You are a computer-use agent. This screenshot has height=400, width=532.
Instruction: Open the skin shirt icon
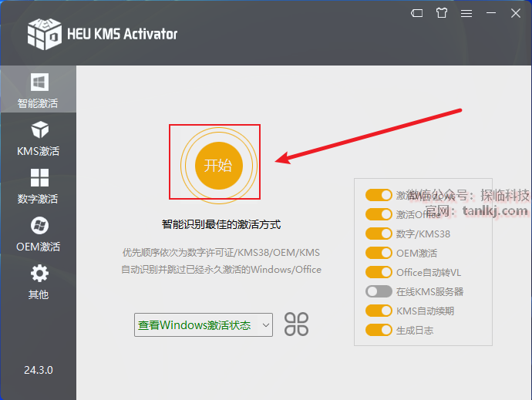(x=442, y=13)
